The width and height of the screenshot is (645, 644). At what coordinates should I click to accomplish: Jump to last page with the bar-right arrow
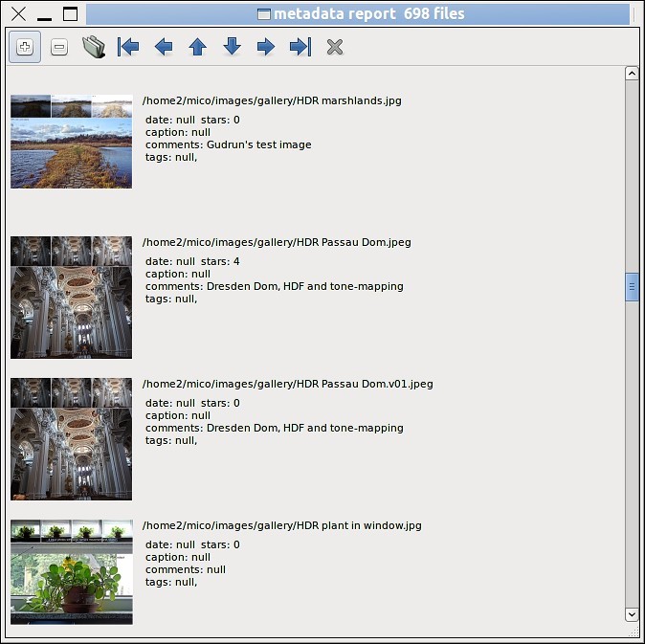(x=300, y=47)
